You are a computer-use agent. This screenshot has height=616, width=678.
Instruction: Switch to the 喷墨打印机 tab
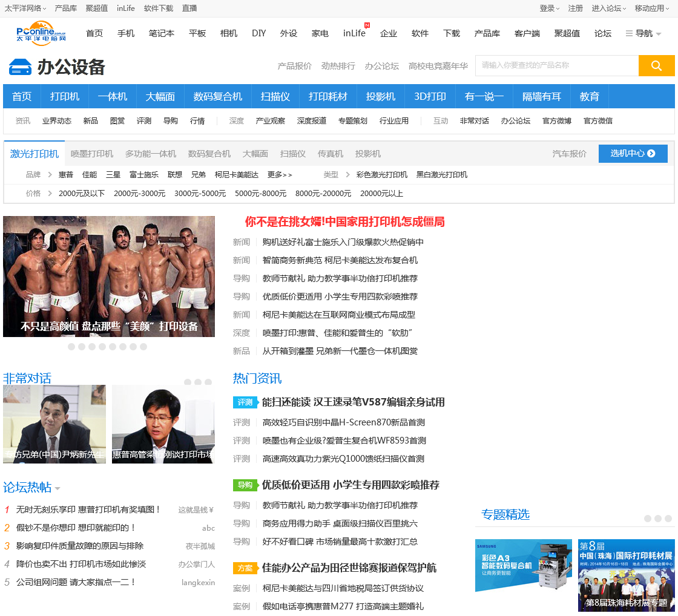pyautogui.click(x=91, y=154)
